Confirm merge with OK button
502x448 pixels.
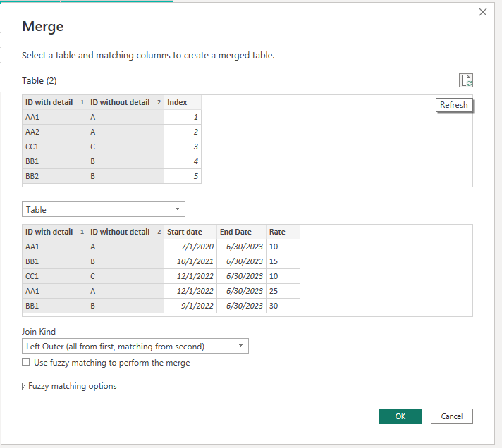(x=400, y=416)
